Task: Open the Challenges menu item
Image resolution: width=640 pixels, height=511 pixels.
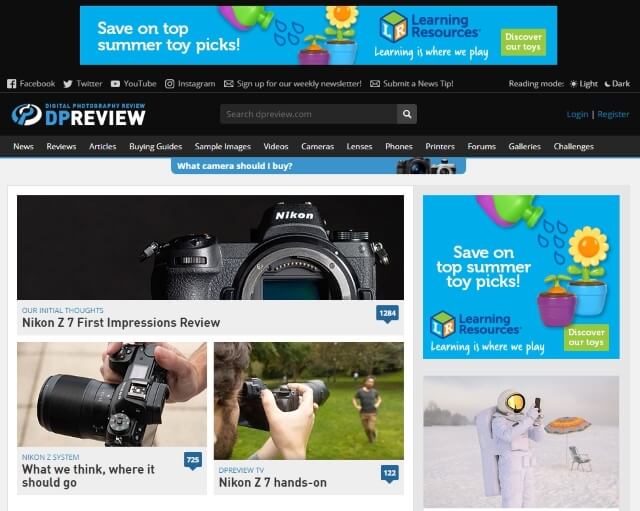Action: pos(573,147)
